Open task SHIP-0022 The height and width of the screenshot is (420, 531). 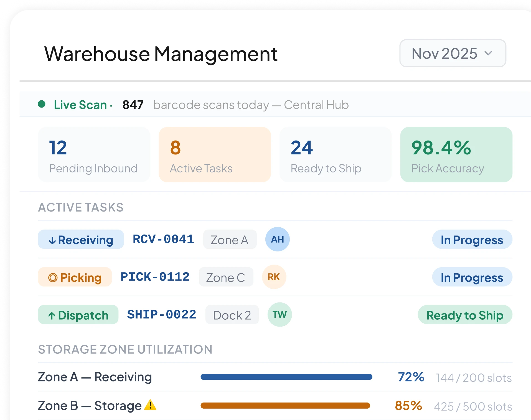coord(162,315)
